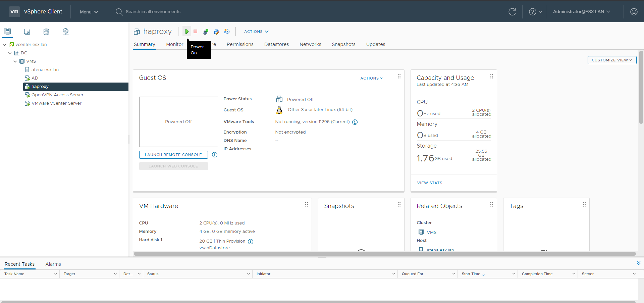Open the Menu dropdown in the header
644x303 pixels.
(89, 12)
